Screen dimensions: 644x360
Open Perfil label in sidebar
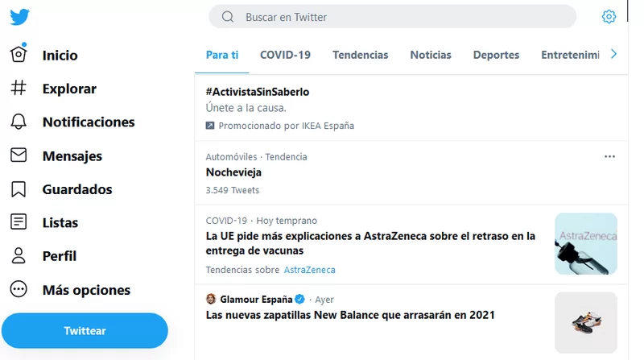point(60,256)
